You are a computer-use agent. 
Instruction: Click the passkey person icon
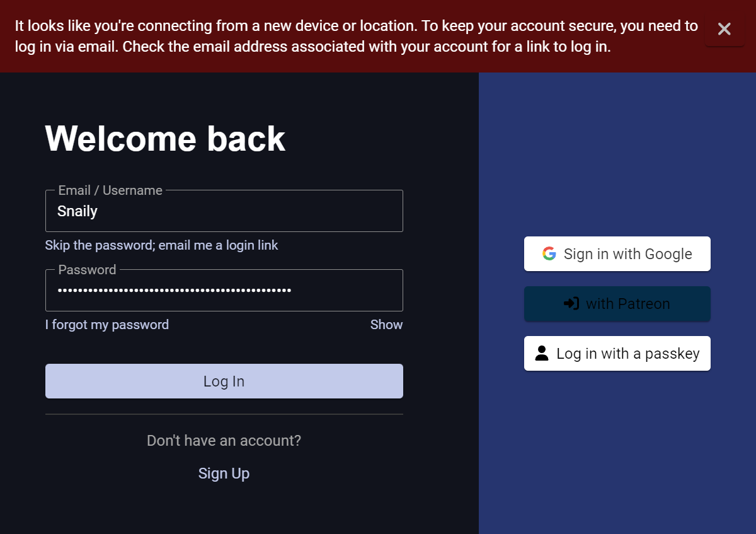542,354
